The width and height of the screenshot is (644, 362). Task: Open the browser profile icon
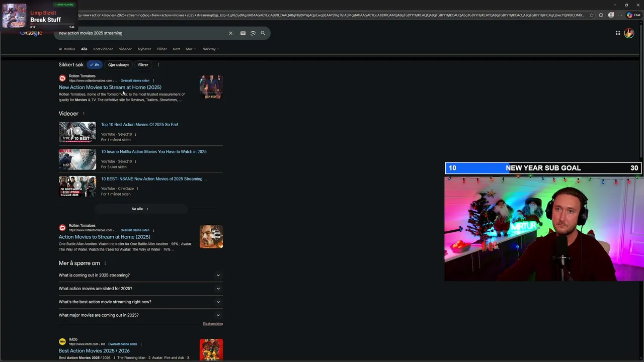(x=611, y=15)
